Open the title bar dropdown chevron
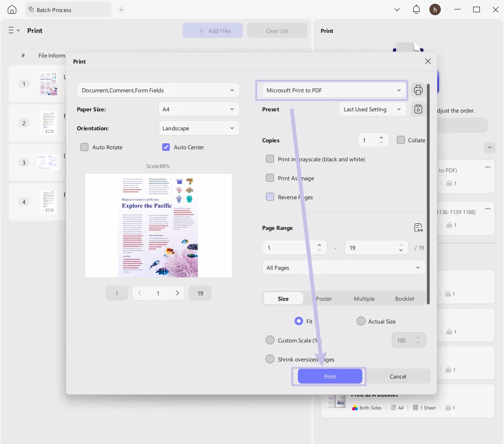This screenshot has height=444, width=504. (397, 10)
